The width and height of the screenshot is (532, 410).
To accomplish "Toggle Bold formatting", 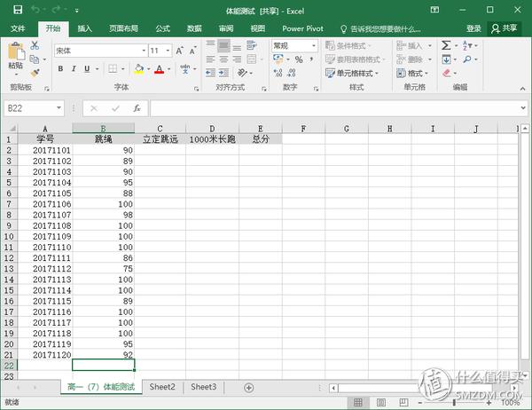I will pos(62,69).
